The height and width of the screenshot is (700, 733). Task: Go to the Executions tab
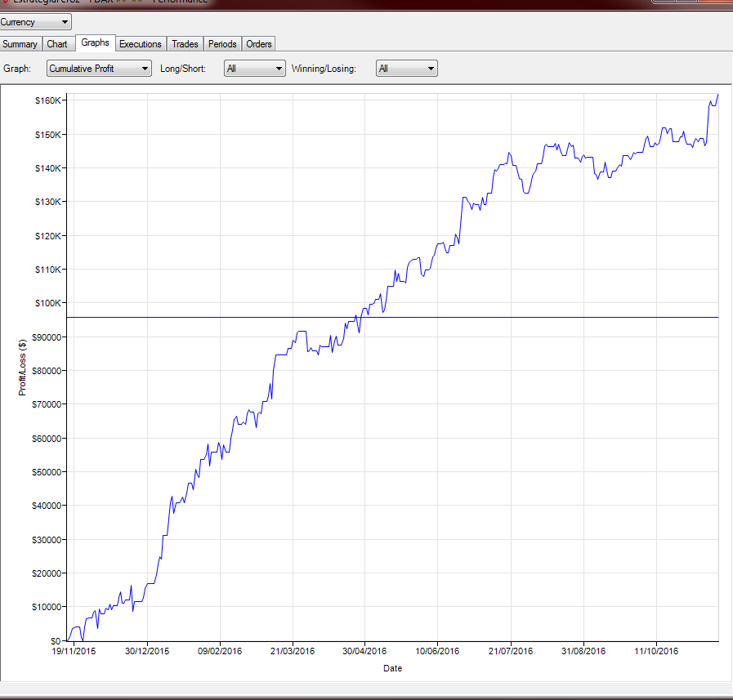[141, 44]
